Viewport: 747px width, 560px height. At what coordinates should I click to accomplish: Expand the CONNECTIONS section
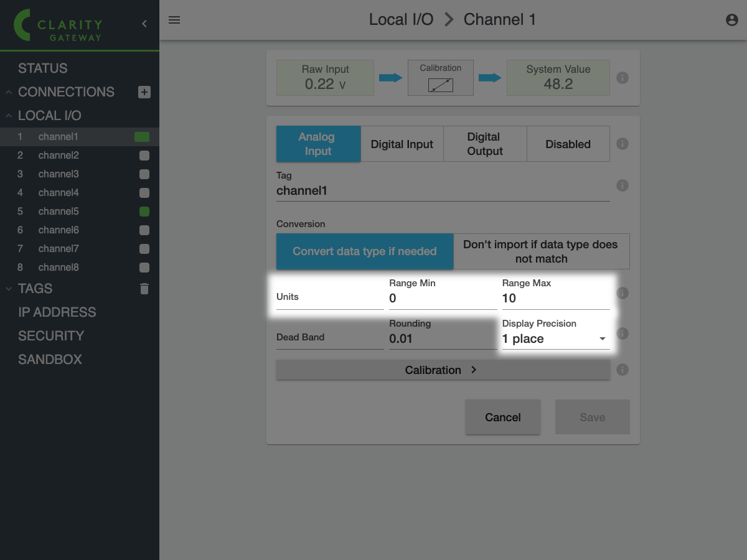(x=9, y=92)
